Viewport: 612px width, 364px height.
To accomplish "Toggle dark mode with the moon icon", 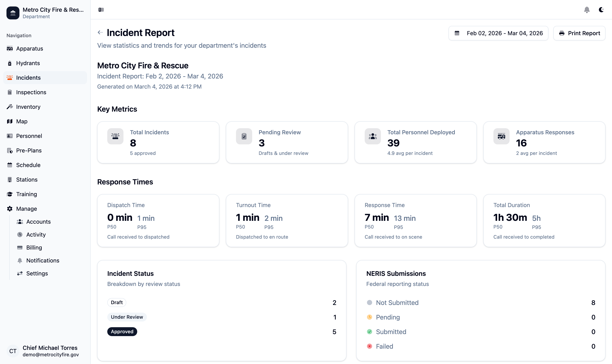I will tap(601, 10).
